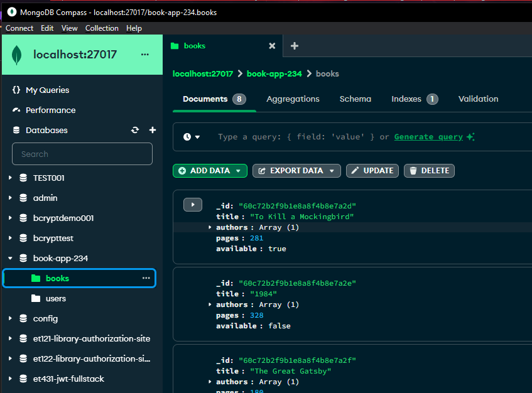This screenshot has width=532, height=393.
Task: Open options menu for books collection
Action: 146,278
